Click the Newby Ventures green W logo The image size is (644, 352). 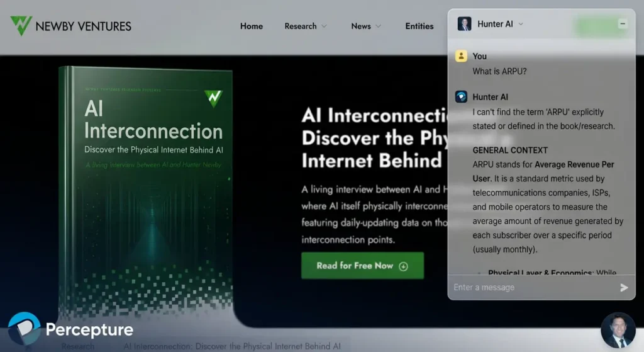point(21,26)
